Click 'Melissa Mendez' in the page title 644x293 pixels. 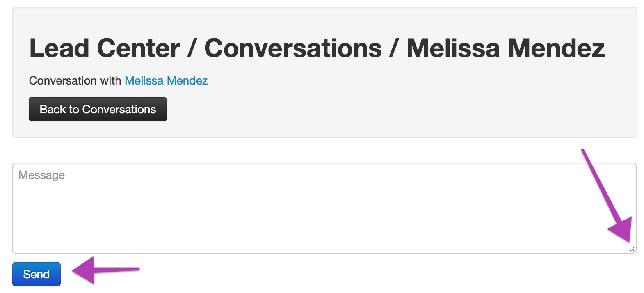click(505, 48)
